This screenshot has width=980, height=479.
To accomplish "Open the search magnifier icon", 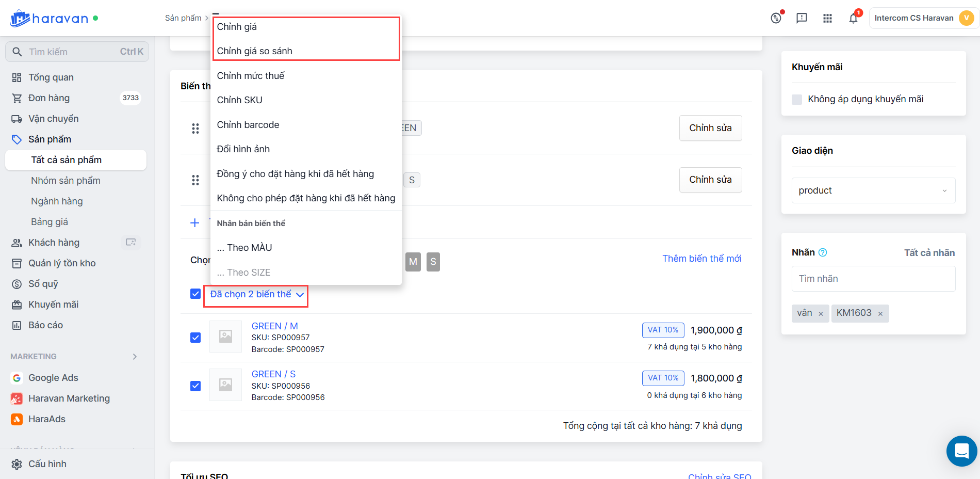I will [17, 52].
